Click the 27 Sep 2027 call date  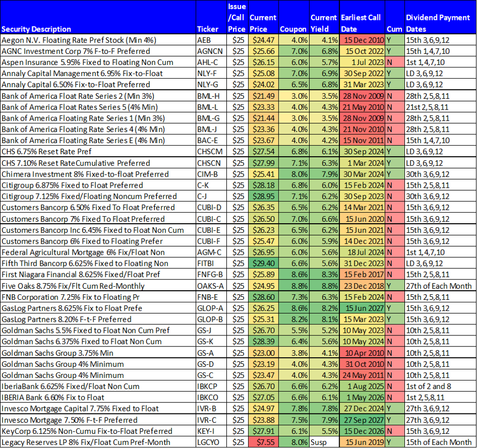[362, 420]
